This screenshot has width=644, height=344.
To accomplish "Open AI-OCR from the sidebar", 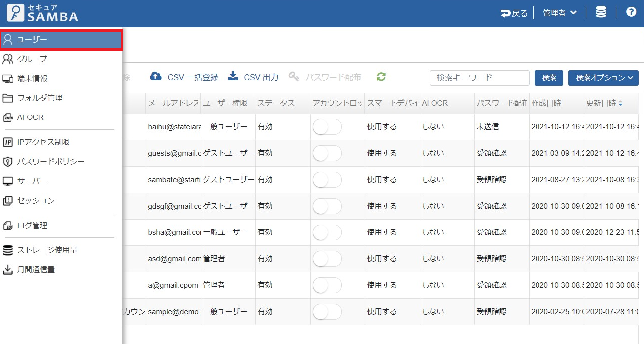I will point(31,117).
